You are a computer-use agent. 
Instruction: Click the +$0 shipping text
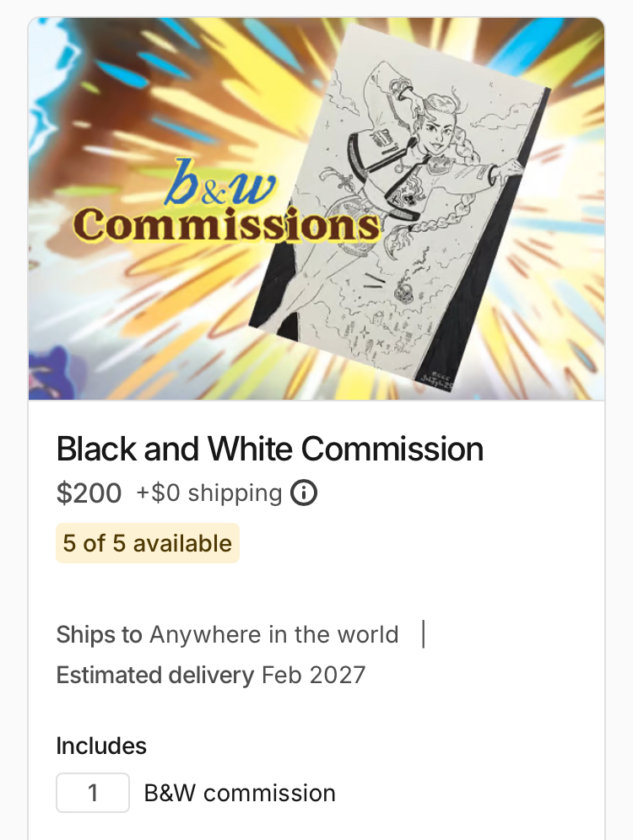(x=208, y=493)
